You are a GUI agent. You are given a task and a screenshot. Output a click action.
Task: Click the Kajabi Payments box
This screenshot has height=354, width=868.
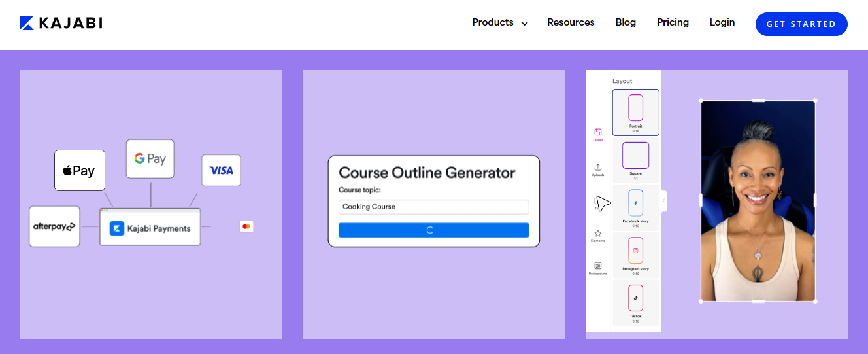click(150, 228)
